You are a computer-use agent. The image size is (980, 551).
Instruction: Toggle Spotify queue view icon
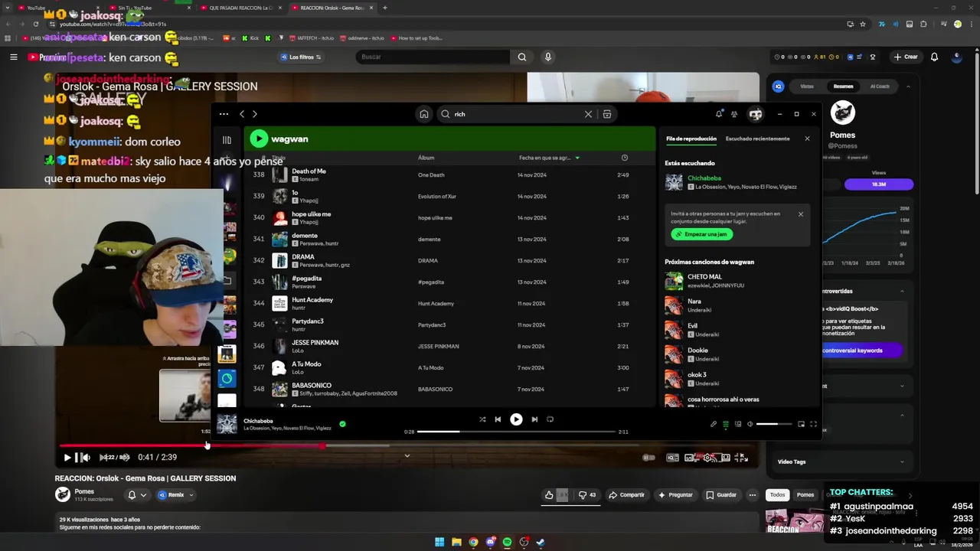click(726, 424)
